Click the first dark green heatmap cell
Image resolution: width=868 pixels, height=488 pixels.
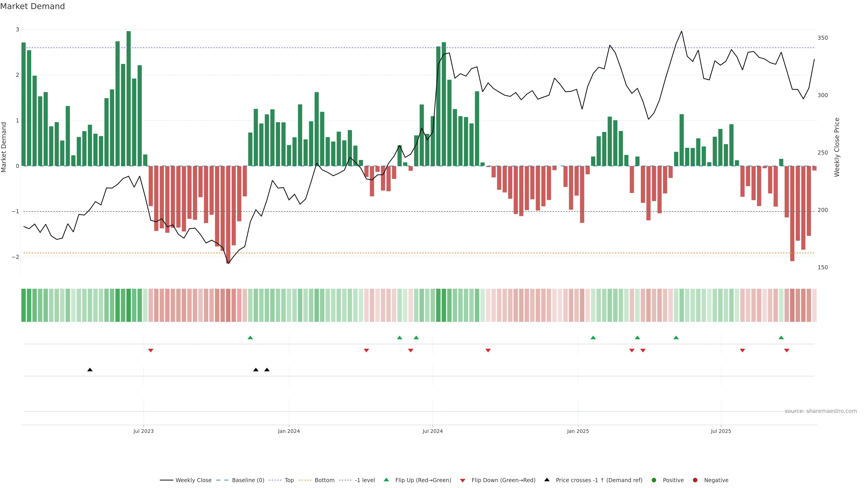pos(23,305)
